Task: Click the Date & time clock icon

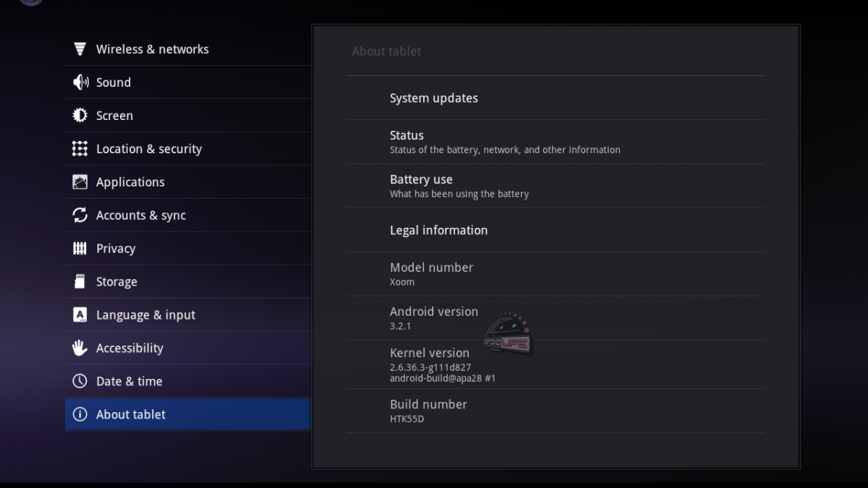Action: [x=80, y=382]
